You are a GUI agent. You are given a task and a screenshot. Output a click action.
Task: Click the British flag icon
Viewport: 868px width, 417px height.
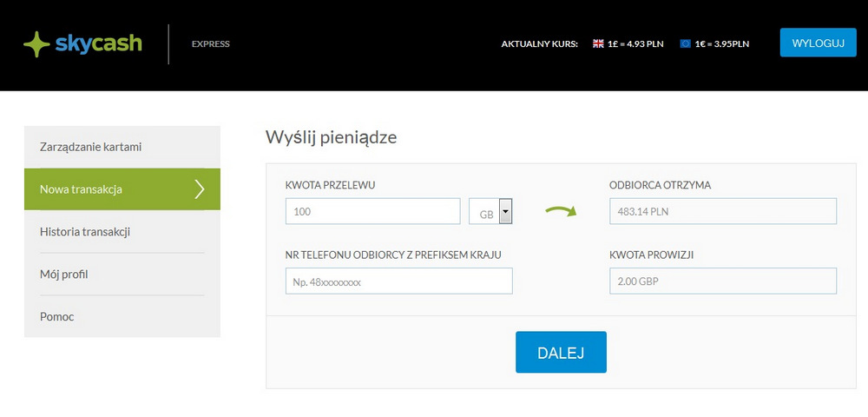coord(598,43)
